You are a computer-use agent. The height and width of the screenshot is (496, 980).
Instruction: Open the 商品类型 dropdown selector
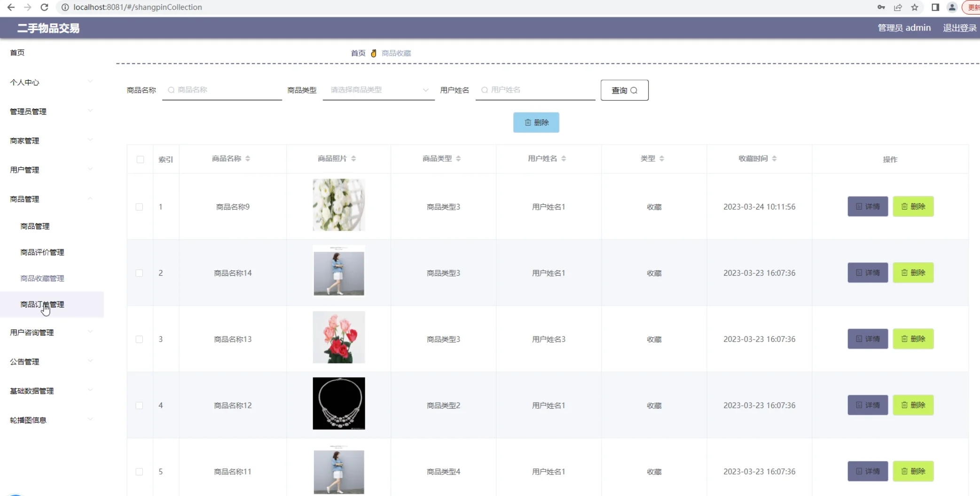[378, 90]
